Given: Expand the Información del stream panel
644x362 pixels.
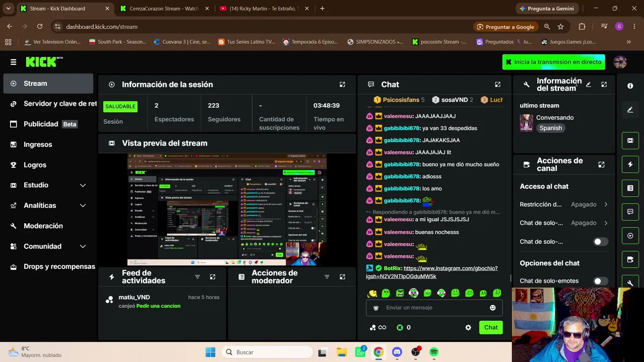Looking at the screenshot, I should (x=604, y=84).
